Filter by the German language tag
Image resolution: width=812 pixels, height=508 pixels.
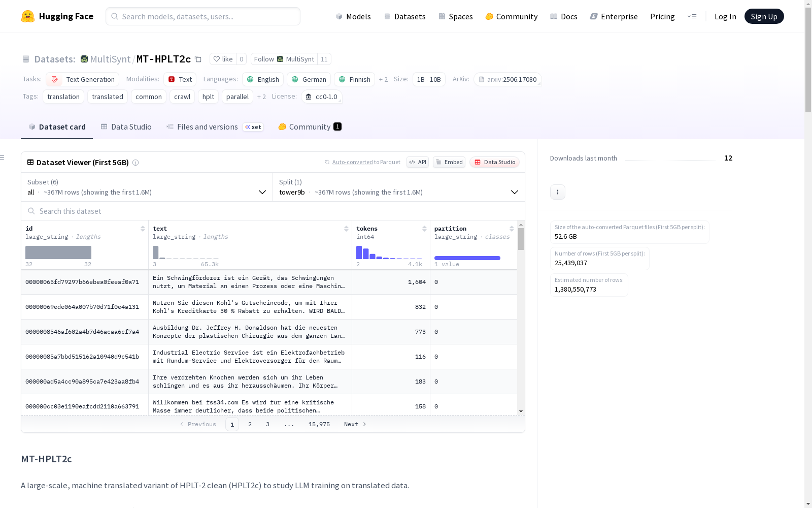(x=309, y=79)
